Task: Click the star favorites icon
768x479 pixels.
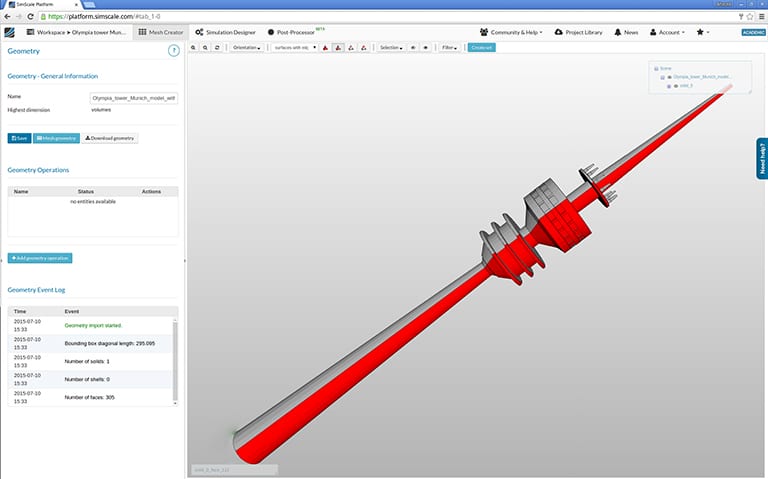Action: click(701, 32)
